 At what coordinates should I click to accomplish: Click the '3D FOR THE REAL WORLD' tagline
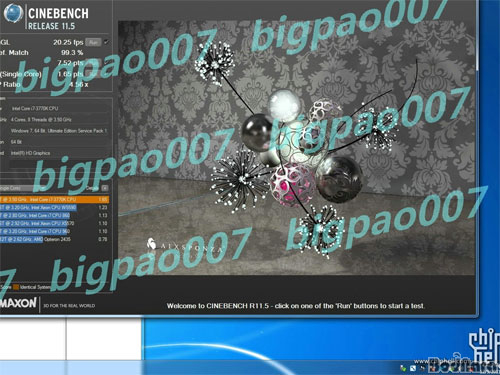(x=69, y=305)
